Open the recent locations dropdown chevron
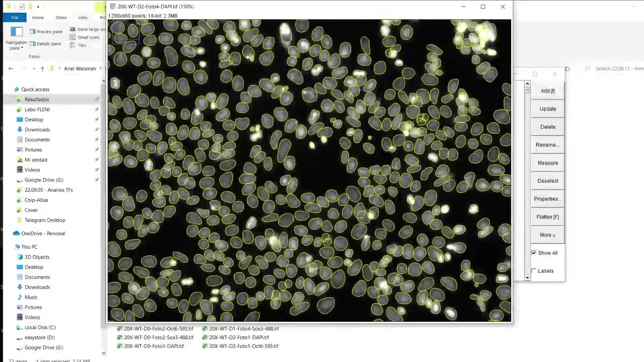The width and height of the screenshot is (644, 362). point(34,69)
